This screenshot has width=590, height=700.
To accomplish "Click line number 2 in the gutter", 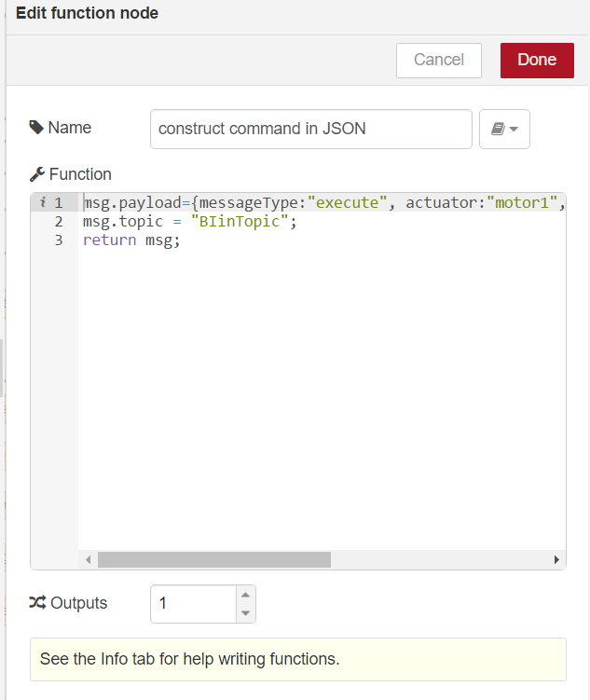I will [59, 221].
